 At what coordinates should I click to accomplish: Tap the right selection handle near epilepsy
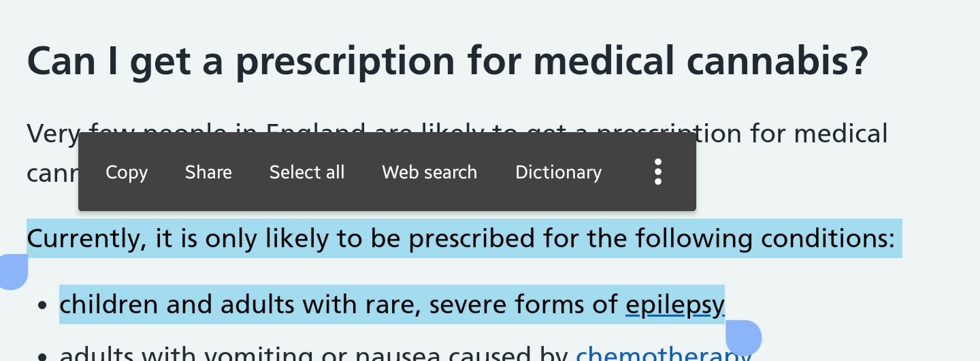(743, 338)
